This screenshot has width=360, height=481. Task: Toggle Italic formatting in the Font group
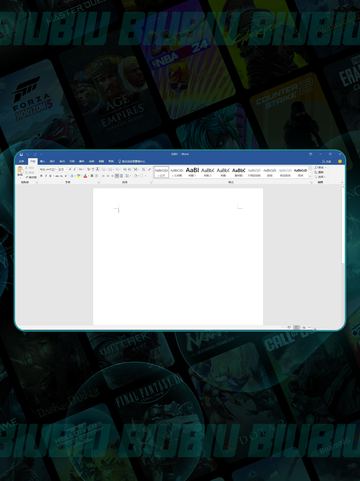46,176
